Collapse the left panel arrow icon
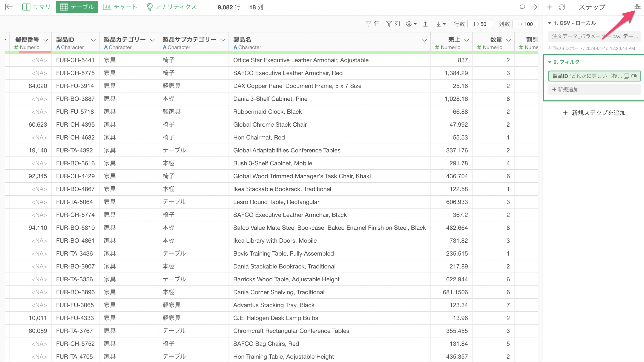 [9, 7]
